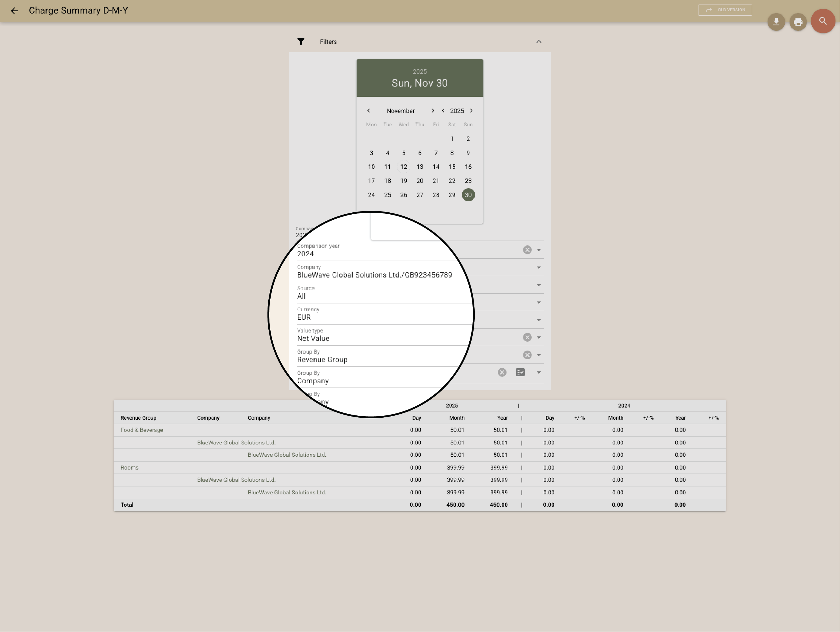Click the filter funnel icon
This screenshot has height=632, width=840.
click(301, 41)
